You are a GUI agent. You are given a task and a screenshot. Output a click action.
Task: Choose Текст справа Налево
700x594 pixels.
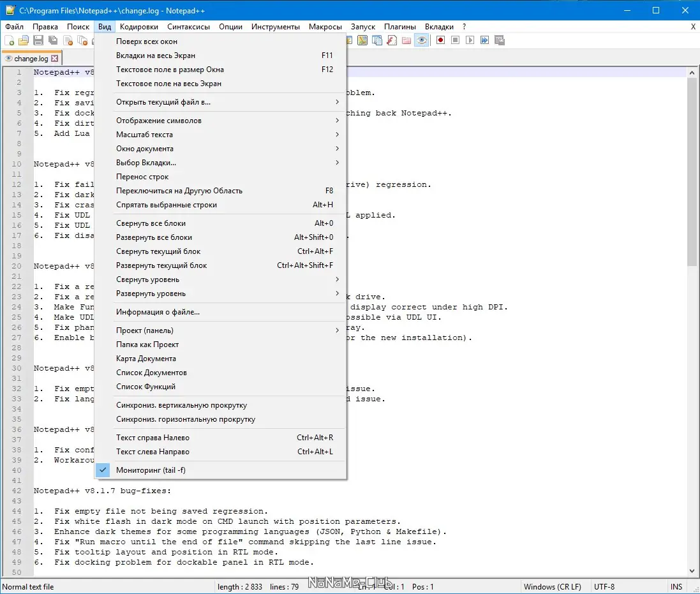click(221, 438)
